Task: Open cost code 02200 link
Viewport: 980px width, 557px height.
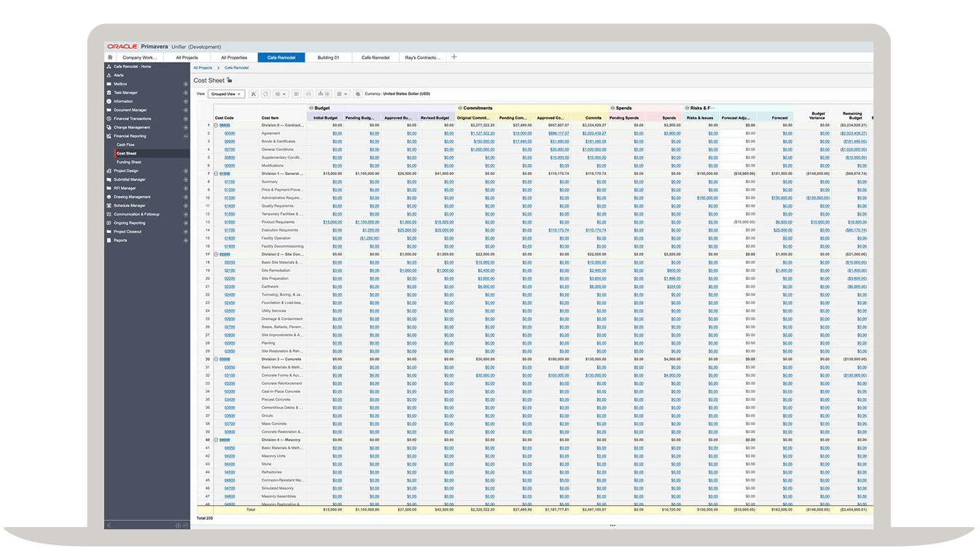Action: [230, 278]
